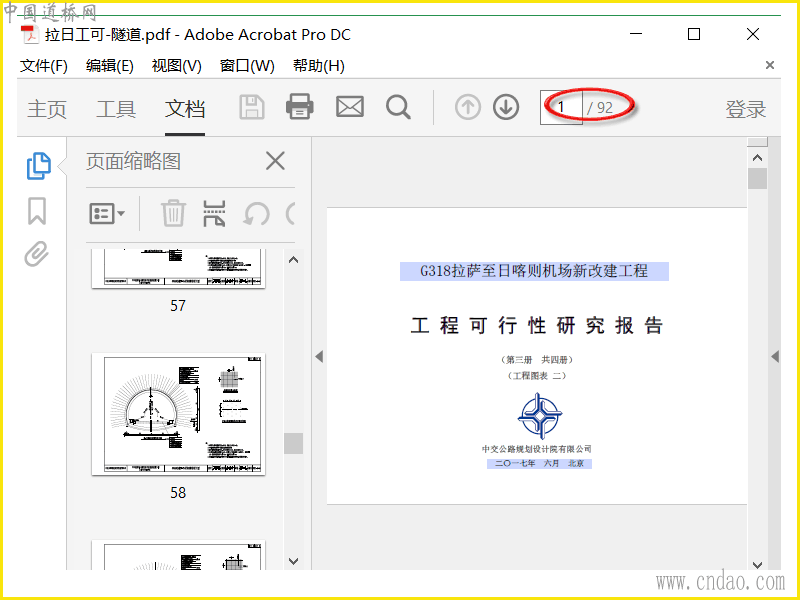Close the document with small X

coord(770,65)
